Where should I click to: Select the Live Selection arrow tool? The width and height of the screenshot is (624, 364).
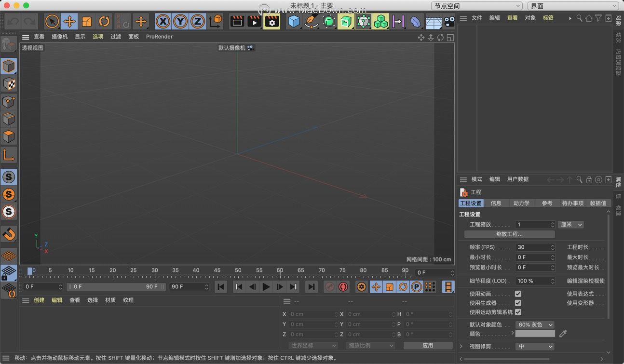point(52,21)
